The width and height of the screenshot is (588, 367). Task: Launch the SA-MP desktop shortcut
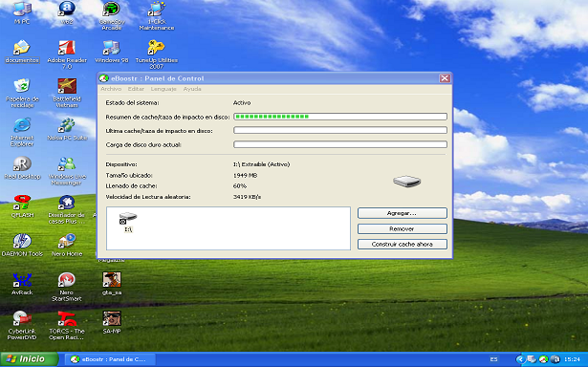(x=111, y=322)
